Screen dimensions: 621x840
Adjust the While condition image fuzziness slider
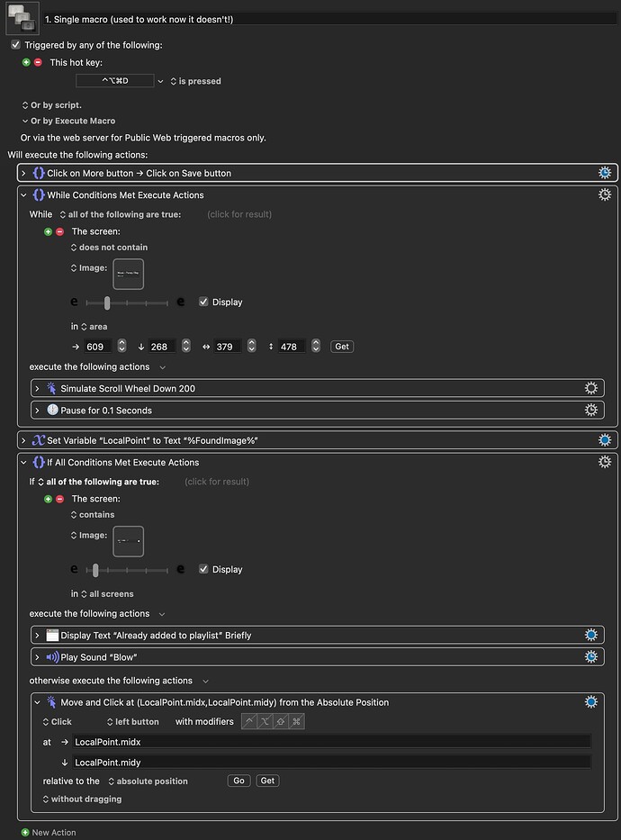(107, 303)
